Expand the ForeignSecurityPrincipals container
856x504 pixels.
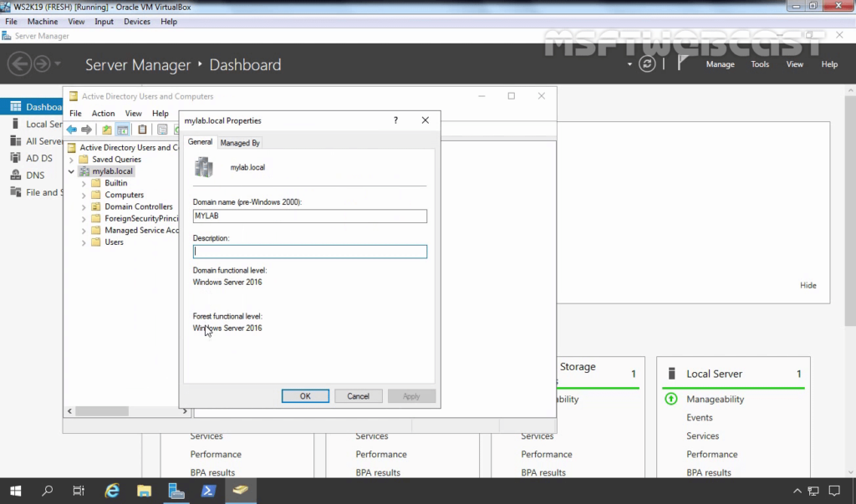click(x=84, y=219)
